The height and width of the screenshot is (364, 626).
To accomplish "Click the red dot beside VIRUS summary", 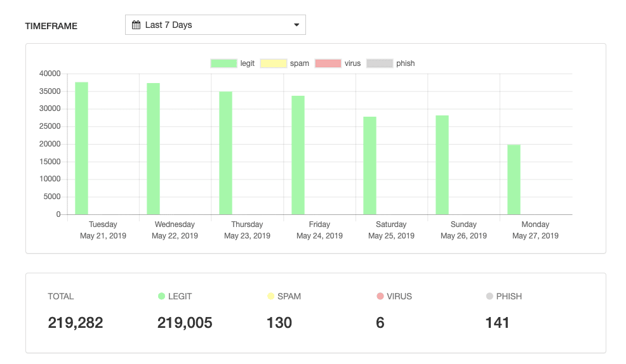I will (x=380, y=296).
